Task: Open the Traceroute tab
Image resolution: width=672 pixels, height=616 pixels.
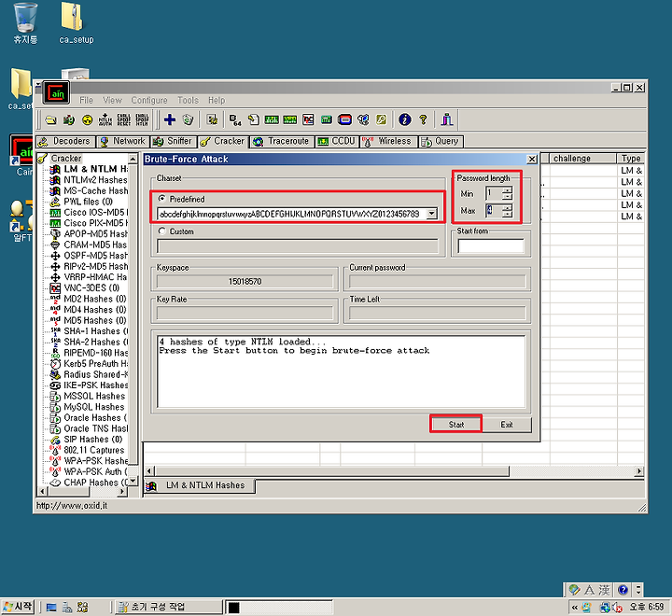Action: coord(282,141)
